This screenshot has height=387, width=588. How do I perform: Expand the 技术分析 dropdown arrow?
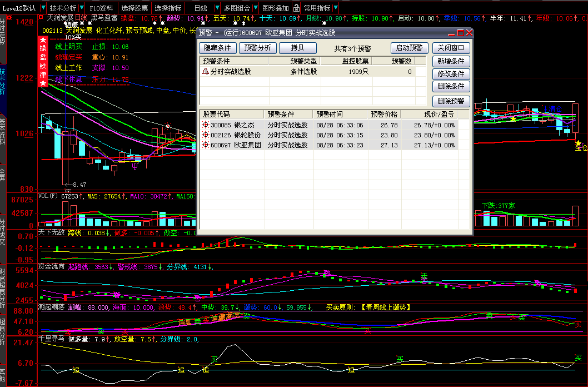click(x=82, y=8)
